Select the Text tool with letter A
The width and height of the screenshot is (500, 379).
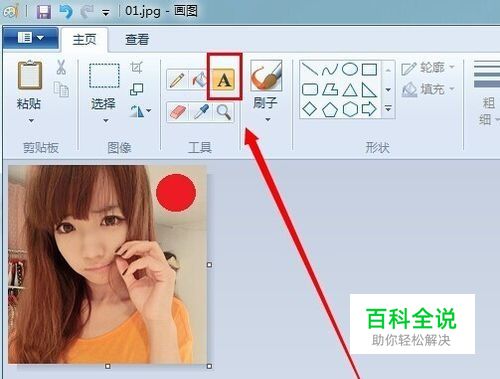[x=224, y=80]
